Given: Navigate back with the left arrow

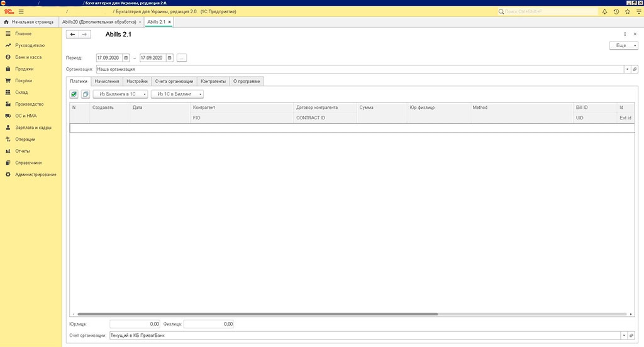Looking at the screenshot, I should click(x=73, y=35).
